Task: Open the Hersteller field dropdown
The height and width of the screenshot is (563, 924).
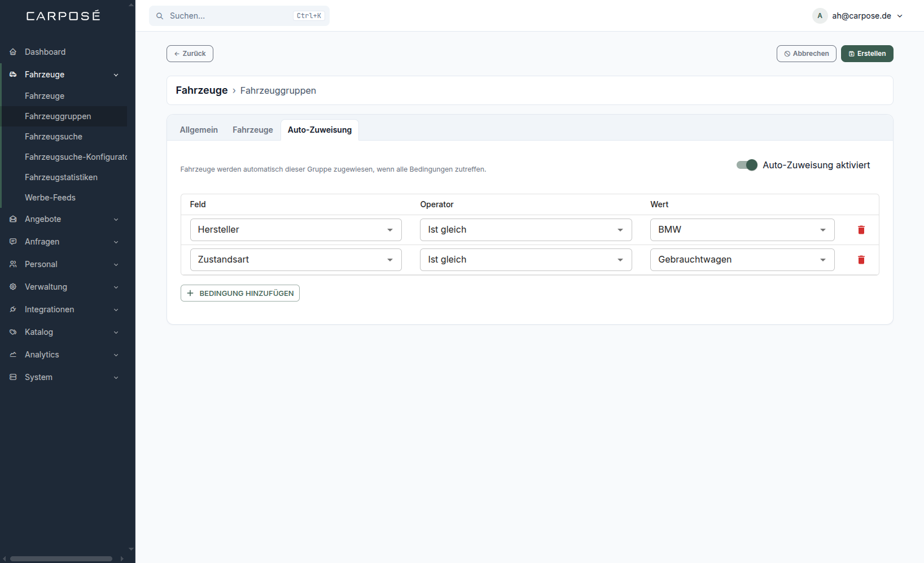Action: 296,230
